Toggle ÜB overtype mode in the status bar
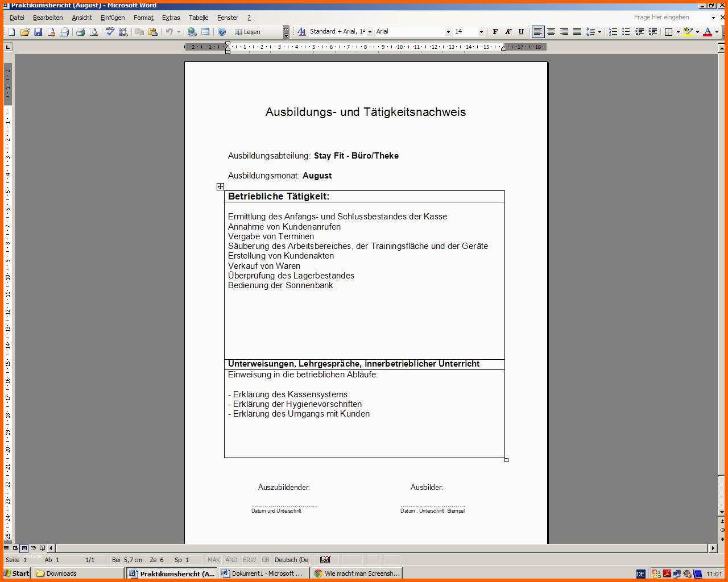 click(266, 560)
